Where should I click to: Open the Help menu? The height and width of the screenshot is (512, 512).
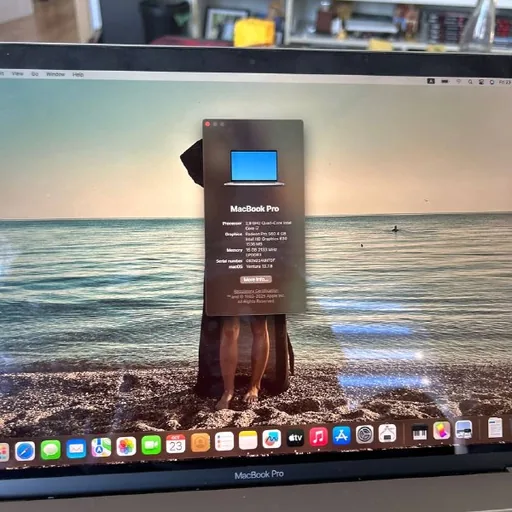[x=78, y=74]
